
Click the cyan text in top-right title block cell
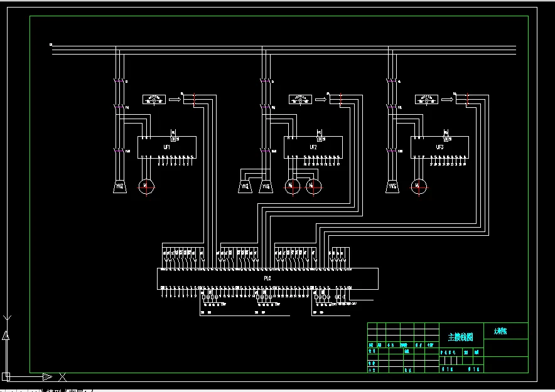point(500,331)
